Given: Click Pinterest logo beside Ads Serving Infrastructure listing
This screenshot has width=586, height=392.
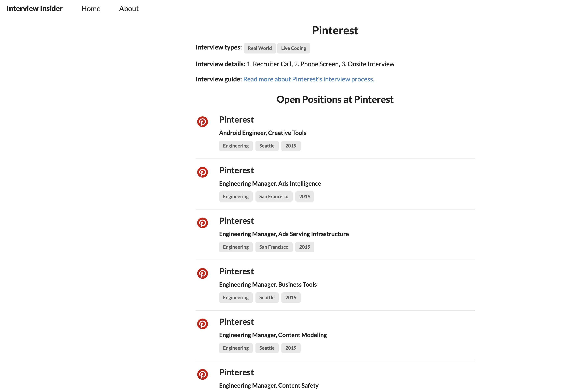Looking at the screenshot, I should coord(203,223).
